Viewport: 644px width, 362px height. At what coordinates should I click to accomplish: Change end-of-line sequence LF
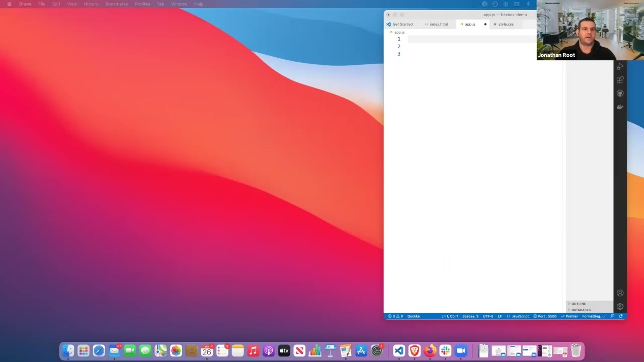(x=500, y=316)
